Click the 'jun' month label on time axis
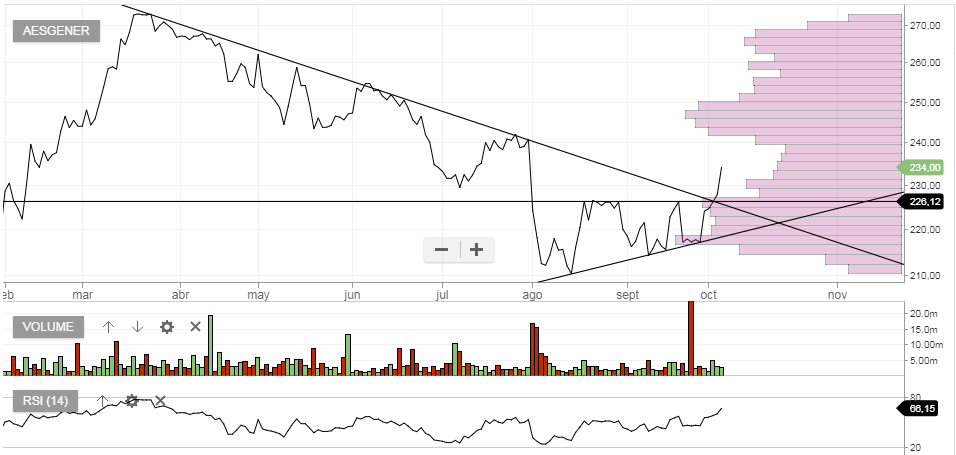This screenshot has width=956, height=455. 353,295
